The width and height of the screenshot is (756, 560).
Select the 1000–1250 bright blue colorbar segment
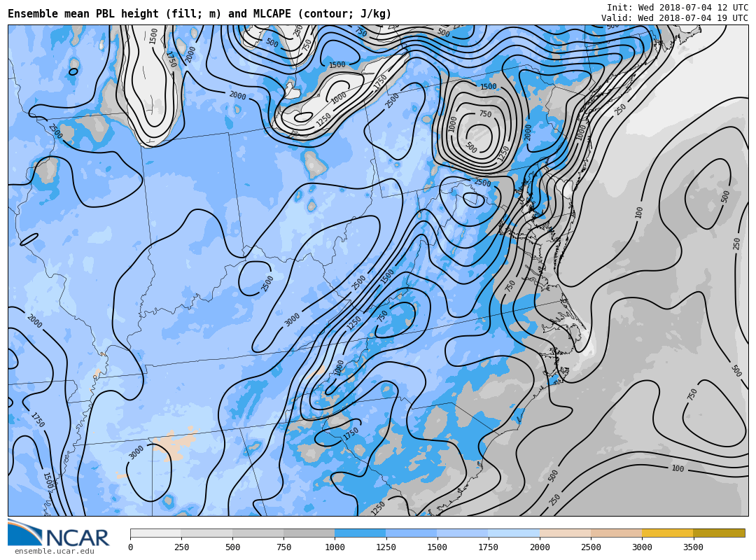pos(360,533)
